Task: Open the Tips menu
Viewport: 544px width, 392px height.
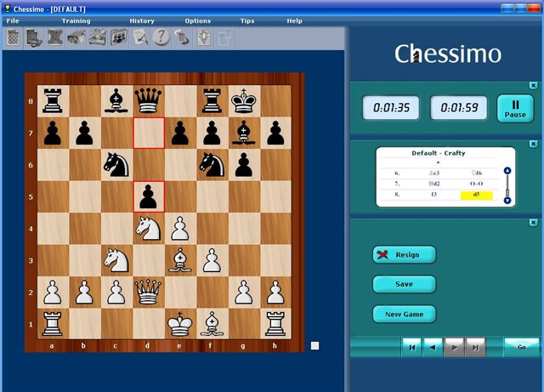Action: click(x=247, y=20)
